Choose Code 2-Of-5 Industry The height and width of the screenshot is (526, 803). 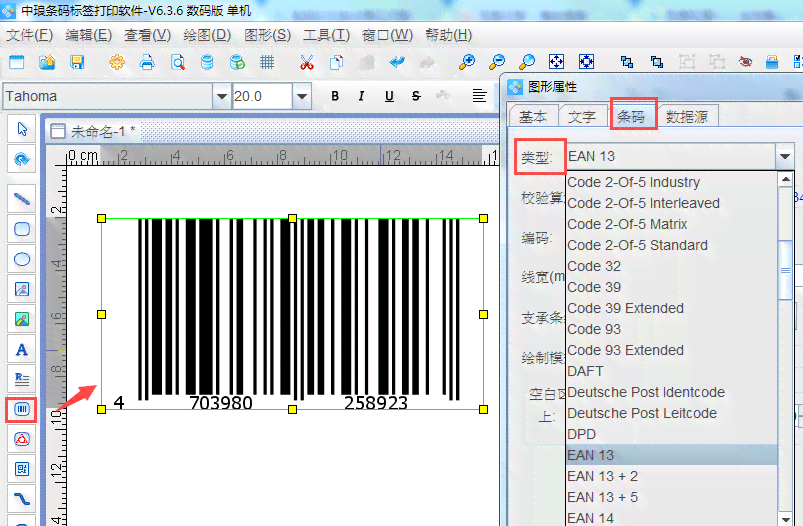pos(672,182)
